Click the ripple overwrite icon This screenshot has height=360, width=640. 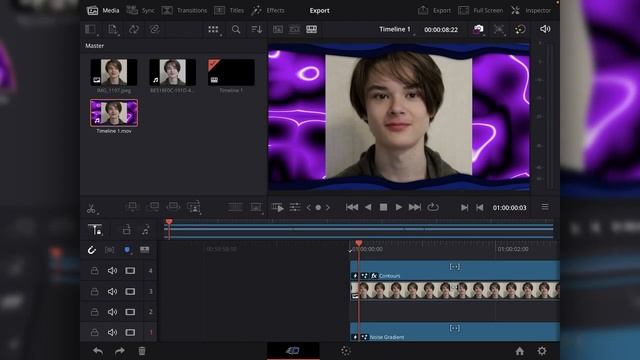[173, 207]
